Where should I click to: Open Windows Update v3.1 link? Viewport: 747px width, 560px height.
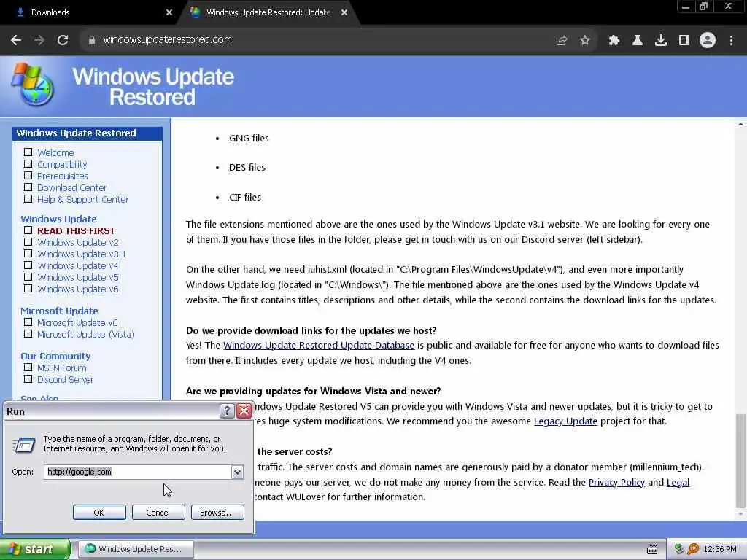pos(82,254)
